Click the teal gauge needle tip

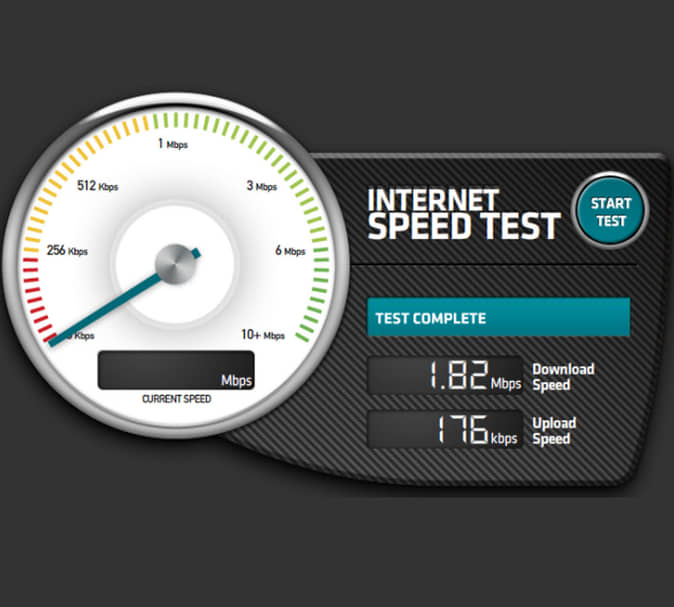click(x=52, y=342)
